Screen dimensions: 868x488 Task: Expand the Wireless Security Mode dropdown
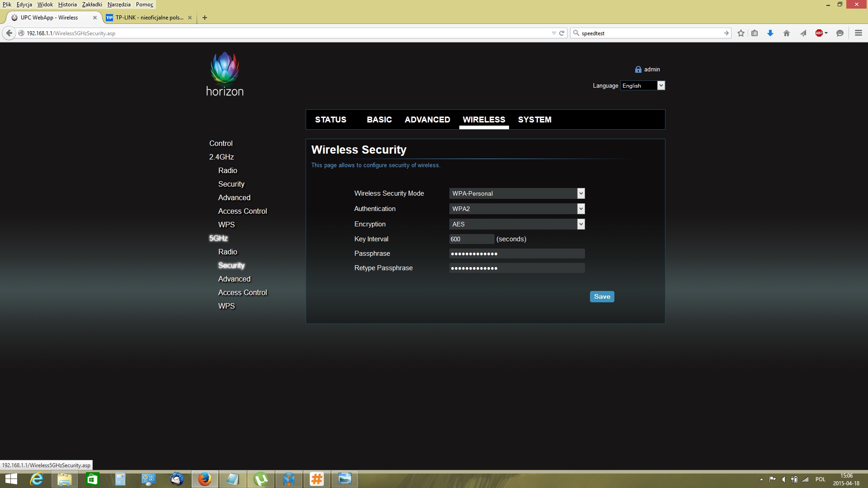coord(581,193)
